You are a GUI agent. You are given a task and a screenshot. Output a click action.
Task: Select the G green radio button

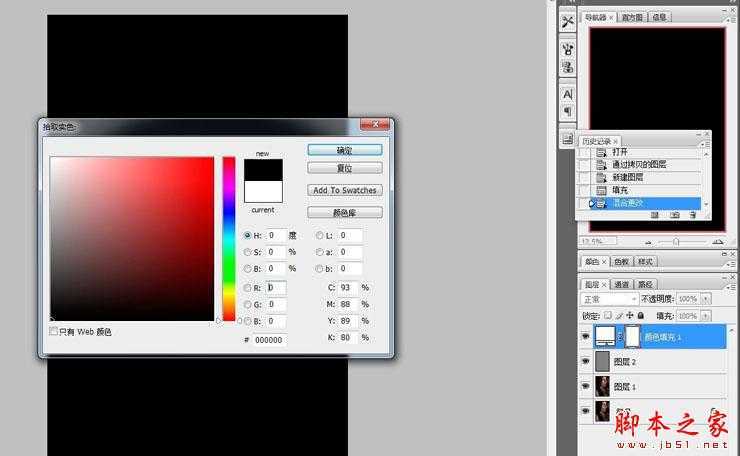pos(247,304)
